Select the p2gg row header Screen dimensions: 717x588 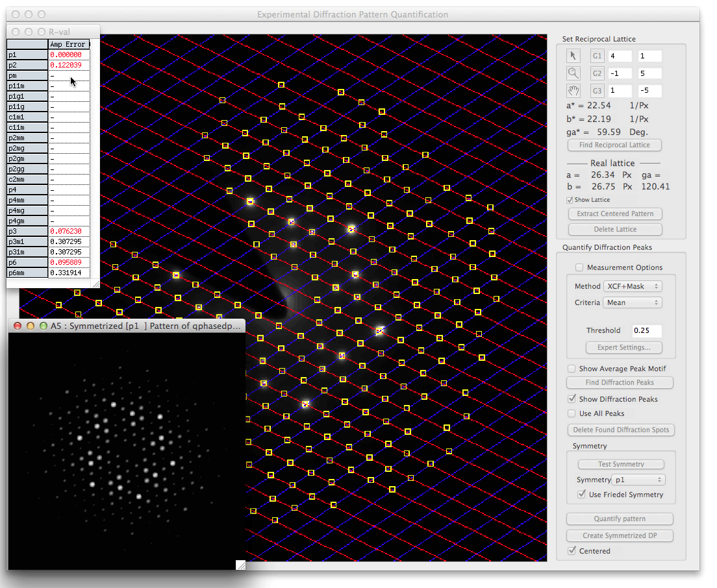click(27, 169)
